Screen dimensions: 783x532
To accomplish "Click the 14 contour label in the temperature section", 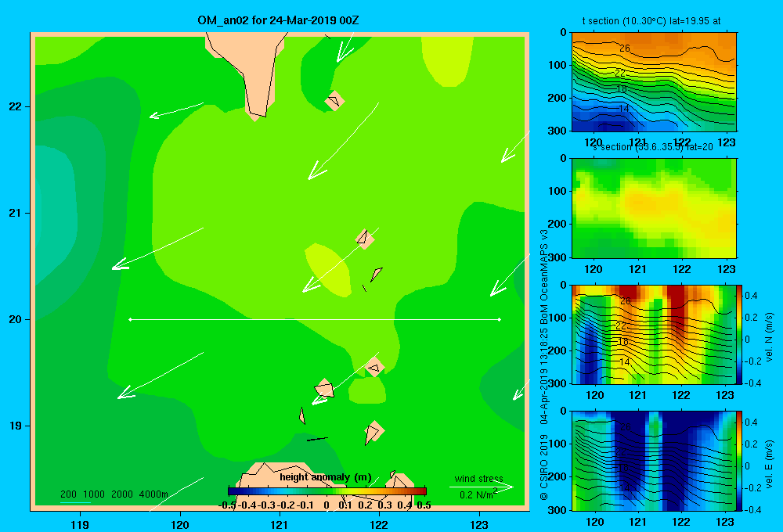I will point(624,108).
